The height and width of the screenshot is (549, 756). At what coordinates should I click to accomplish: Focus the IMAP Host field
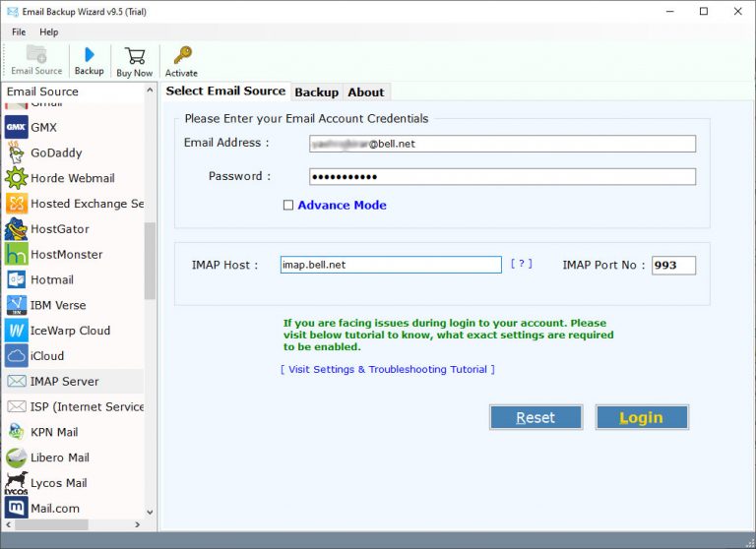(391, 265)
